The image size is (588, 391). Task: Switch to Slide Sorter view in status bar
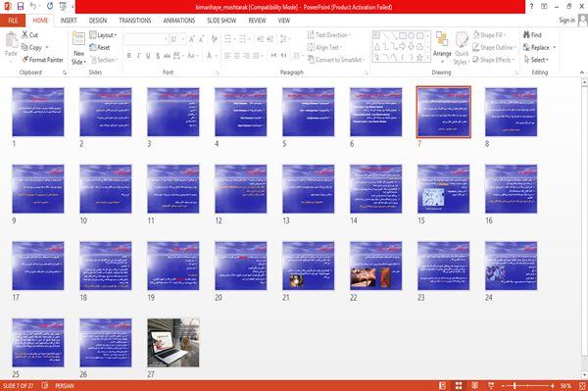(x=459, y=386)
